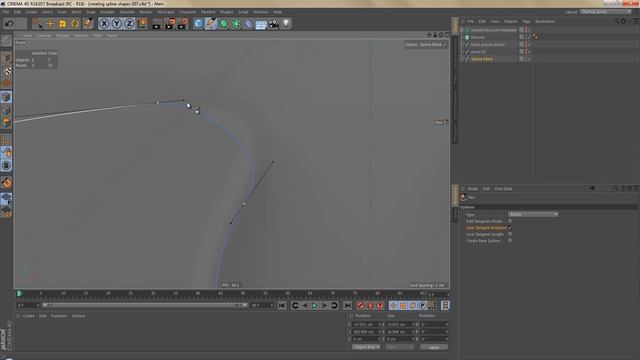Open the MoGraph menu
640x360 pixels.
tap(166, 12)
